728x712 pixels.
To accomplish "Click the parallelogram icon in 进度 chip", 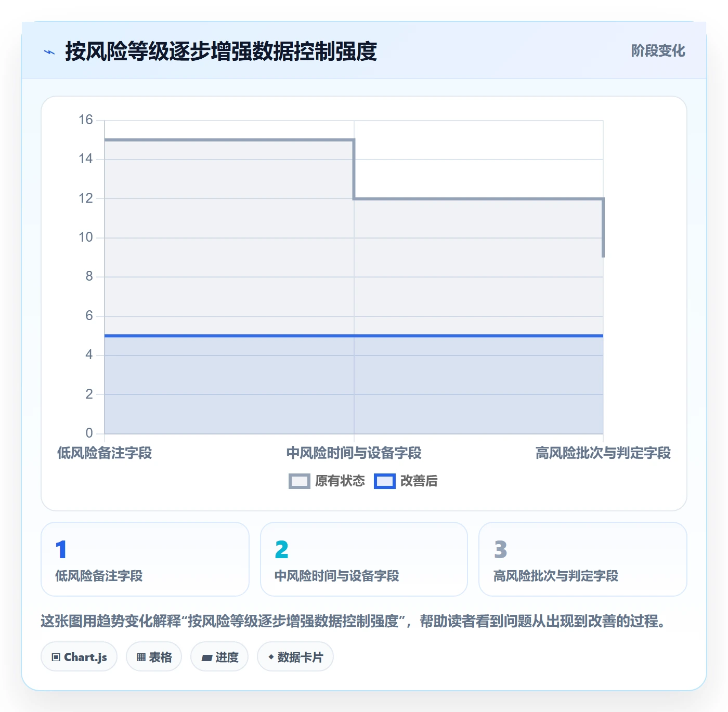I will [206, 658].
